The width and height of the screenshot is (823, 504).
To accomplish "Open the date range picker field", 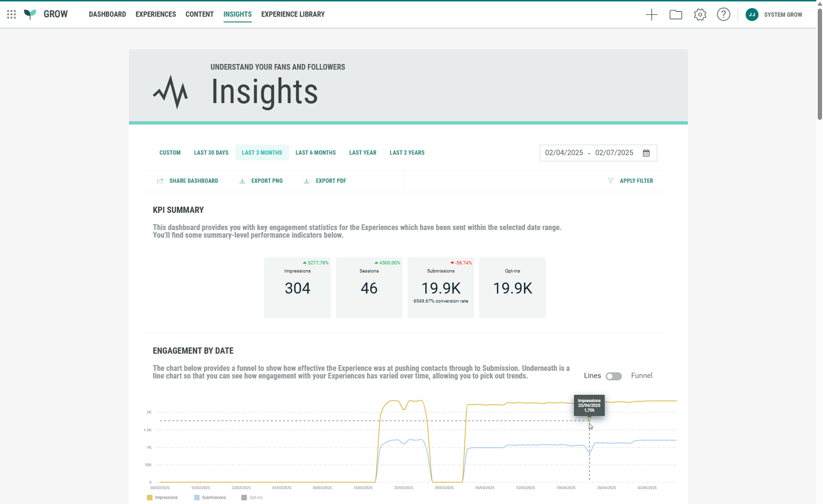I will click(x=589, y=153).
